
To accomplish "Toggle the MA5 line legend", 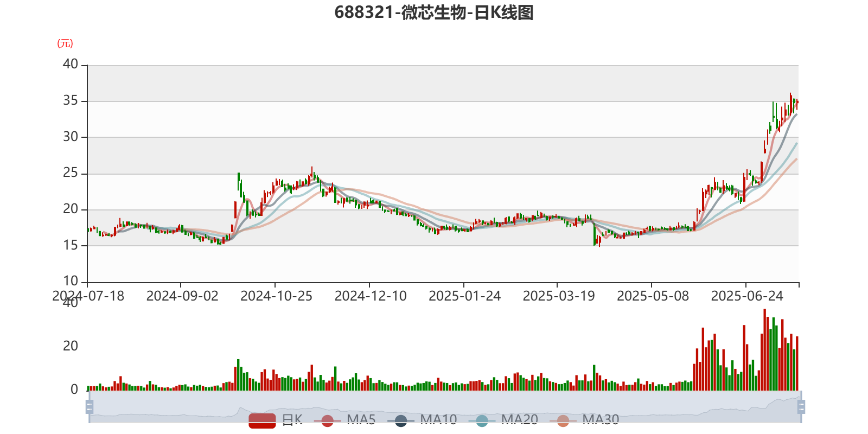I will [344, 420].
